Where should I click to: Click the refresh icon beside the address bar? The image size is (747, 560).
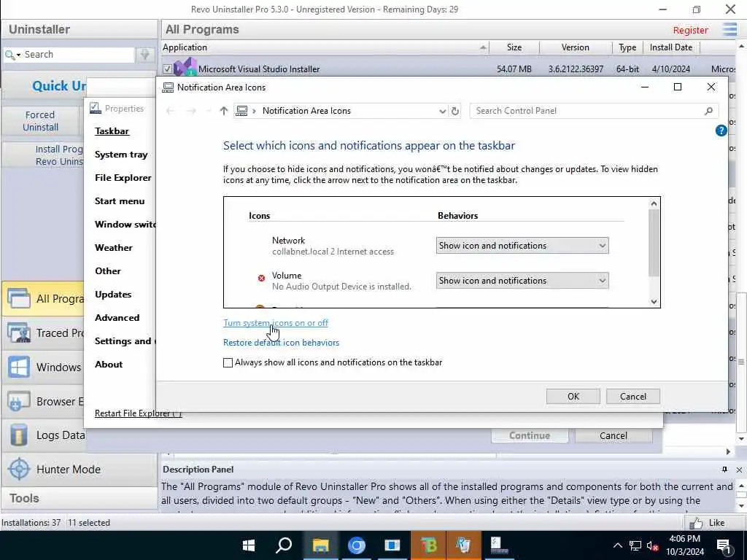tap(455, 111)
